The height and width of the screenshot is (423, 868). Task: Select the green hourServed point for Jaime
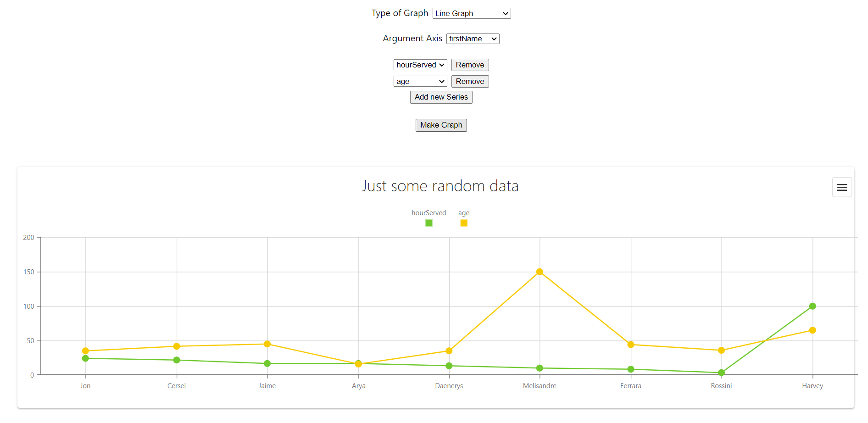tap(267, 363)
